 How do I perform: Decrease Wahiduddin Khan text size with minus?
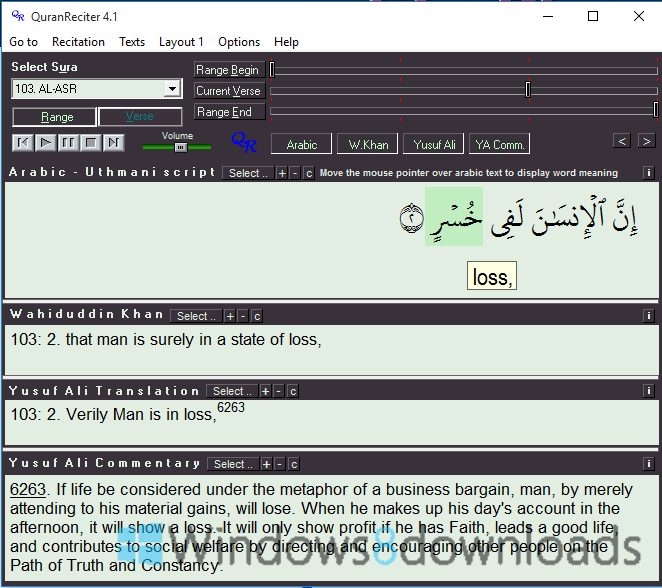243,316
